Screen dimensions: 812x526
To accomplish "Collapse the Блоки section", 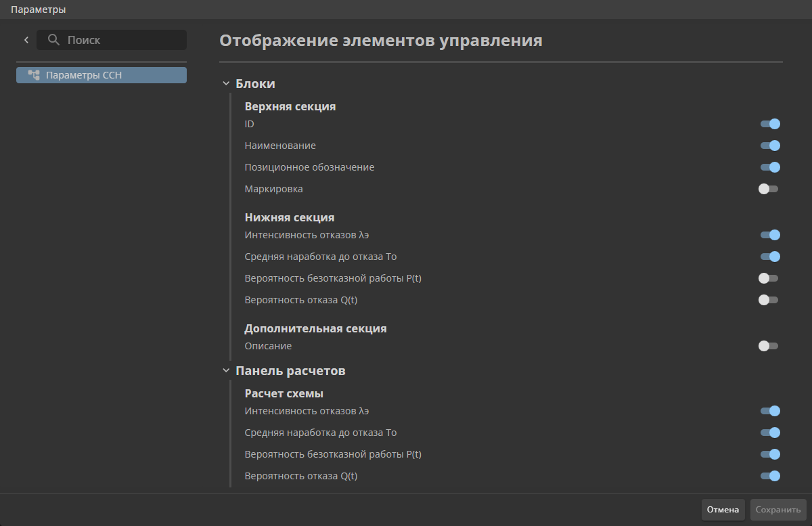I will tap(226, 84).
